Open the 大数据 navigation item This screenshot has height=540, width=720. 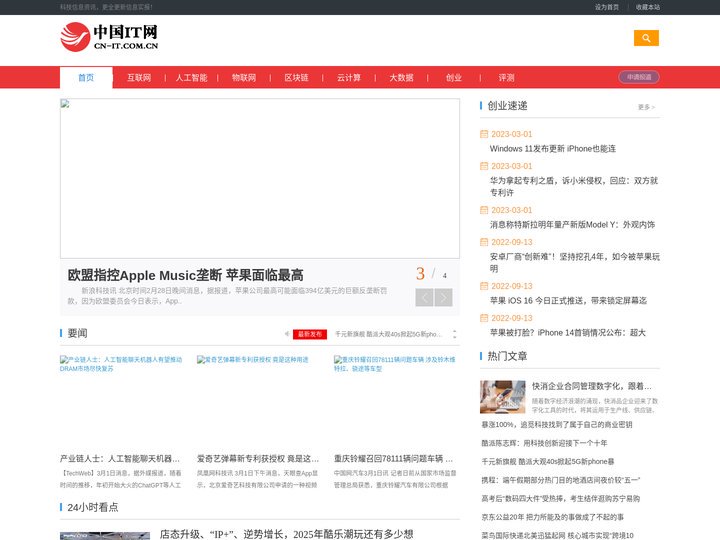pos(401,78)
